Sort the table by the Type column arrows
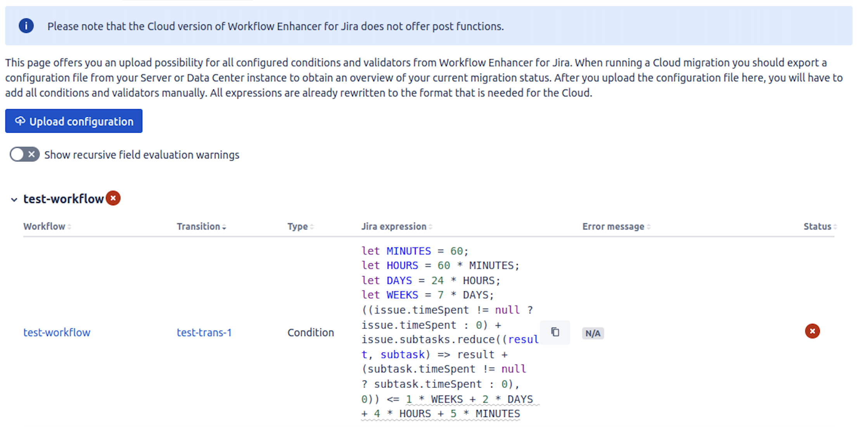The image size is (868, 427). pos(313,226)
